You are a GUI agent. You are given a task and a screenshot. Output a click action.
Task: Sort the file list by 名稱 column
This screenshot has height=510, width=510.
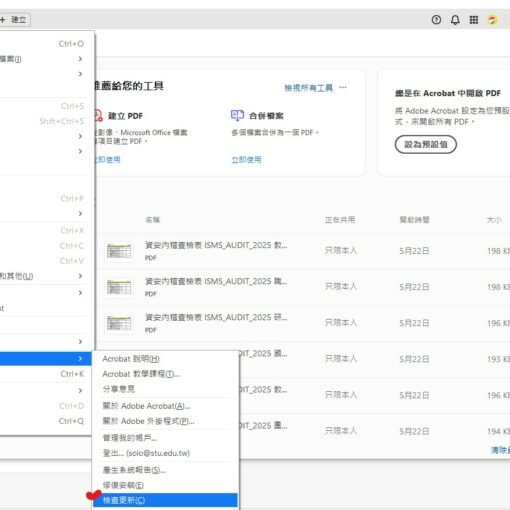coord(152,220)
